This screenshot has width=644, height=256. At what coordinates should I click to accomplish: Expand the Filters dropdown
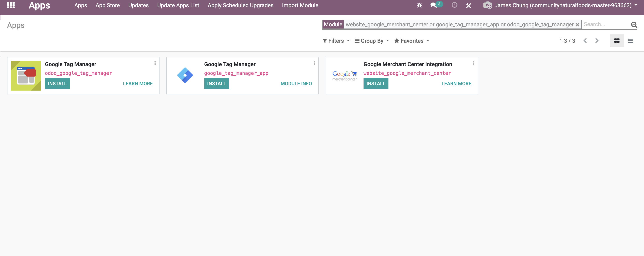click(x=336, y=41)
